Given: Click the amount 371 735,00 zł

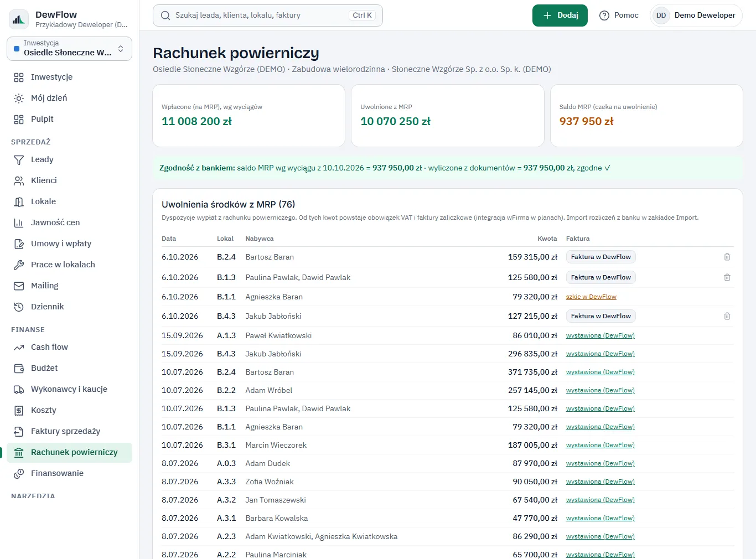Looking at the screenshot, I should [x=532, y=372].
